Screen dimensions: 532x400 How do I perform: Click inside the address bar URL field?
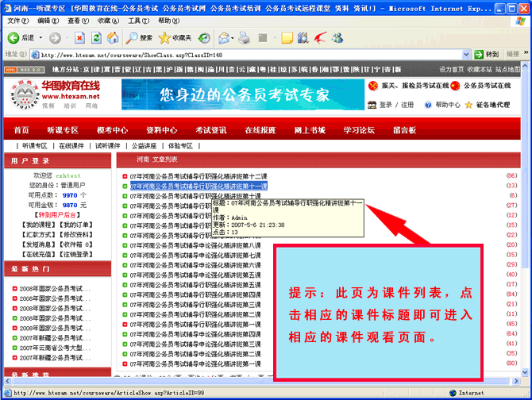pyautogui.click(x=238, y=55)
